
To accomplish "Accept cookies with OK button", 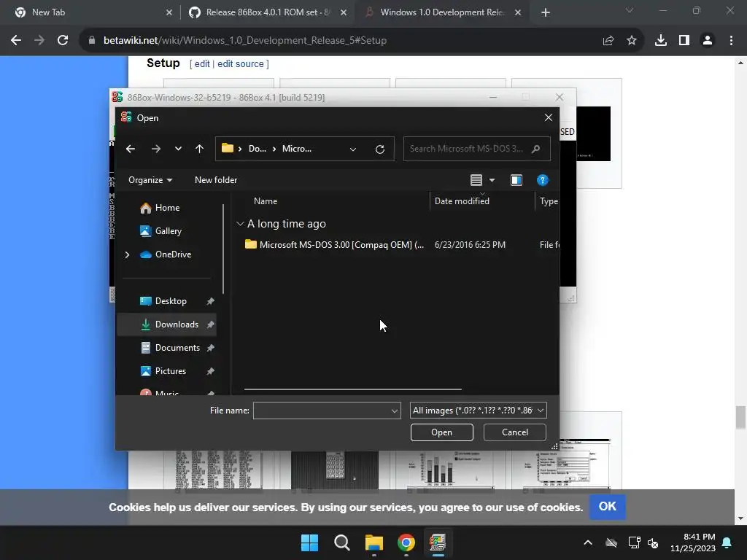I will 608,506.
